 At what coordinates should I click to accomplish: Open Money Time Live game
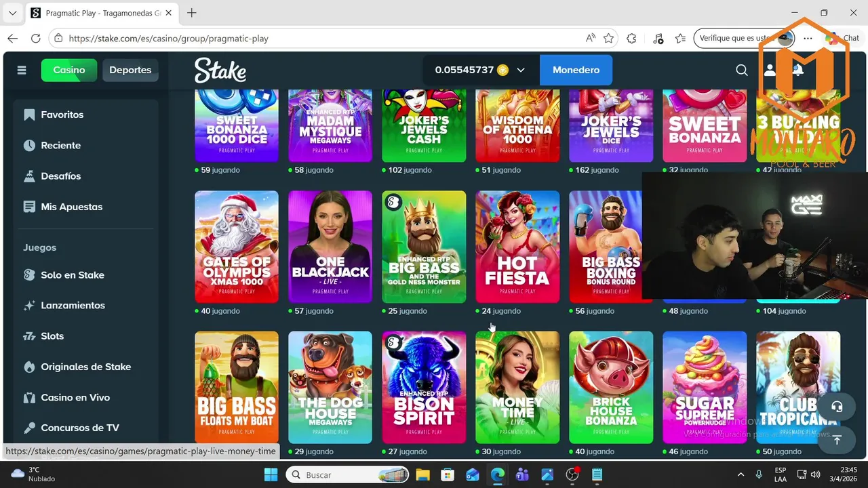coord(517,387)
